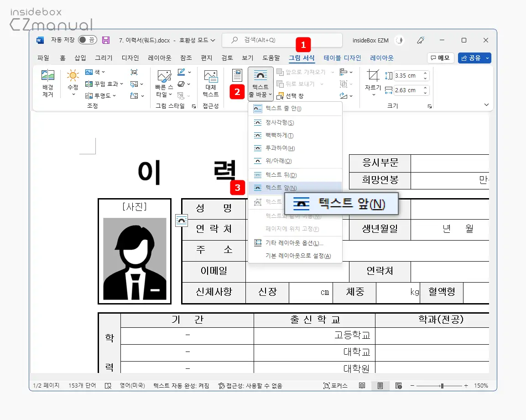Open the Insert (삽입) tab
Screen dimensions: 526x420
pos(80,58)
